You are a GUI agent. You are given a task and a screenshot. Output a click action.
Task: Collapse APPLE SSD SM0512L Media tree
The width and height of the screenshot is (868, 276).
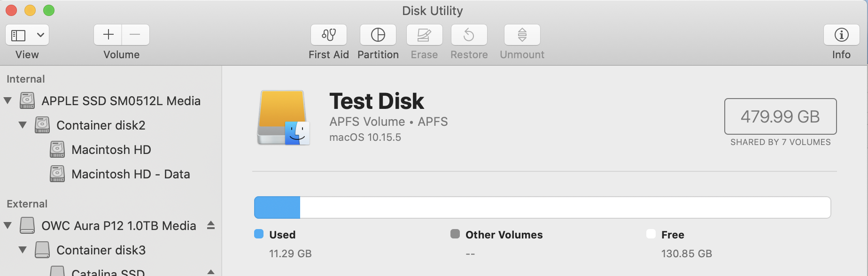(8, 100)
